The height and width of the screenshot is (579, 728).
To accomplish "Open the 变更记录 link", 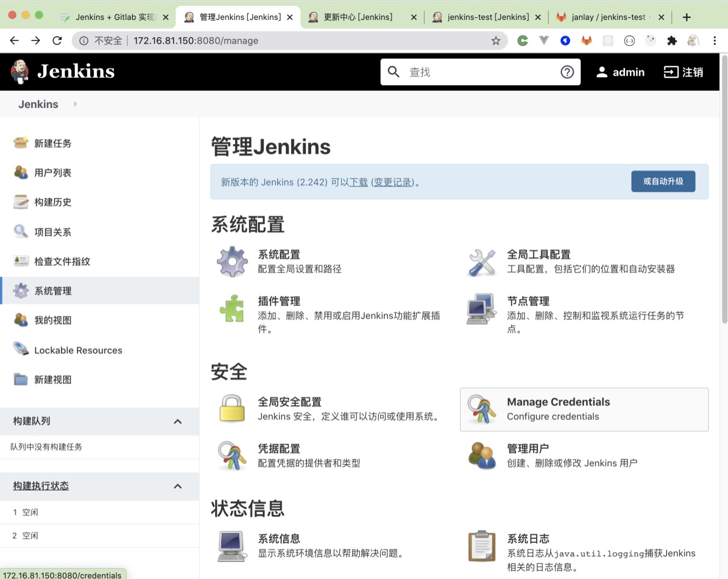I will 393,182.
